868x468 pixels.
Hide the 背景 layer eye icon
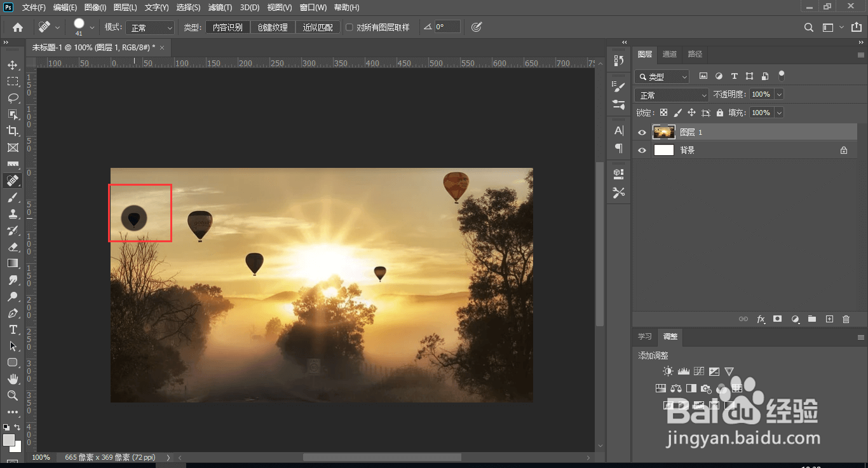coord(642,150)
